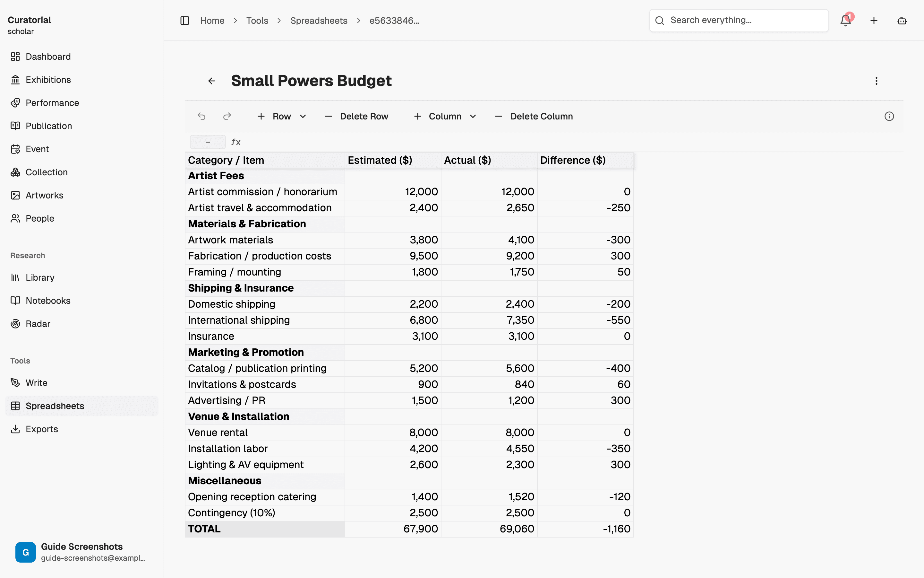Expand the Column dropdown chevron
This screenshot has height=578, width=924.
pos(473,116)
